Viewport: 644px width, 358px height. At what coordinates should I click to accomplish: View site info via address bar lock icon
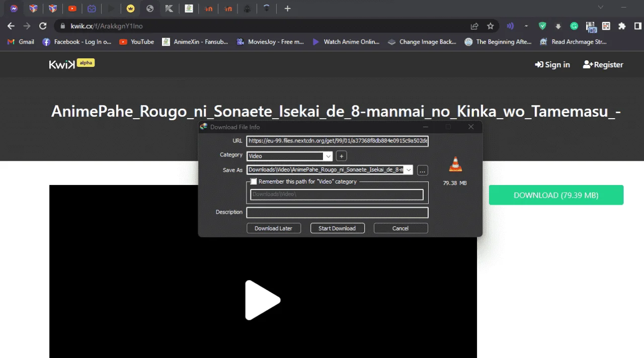63,26
